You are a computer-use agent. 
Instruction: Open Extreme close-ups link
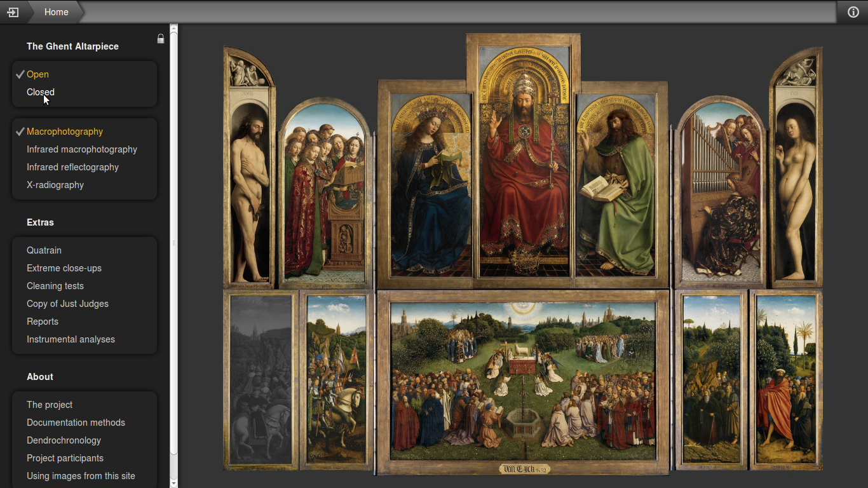(64, 268)
